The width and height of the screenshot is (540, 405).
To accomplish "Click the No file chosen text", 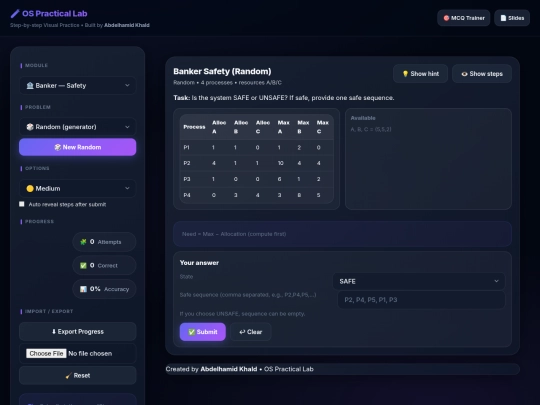I will pyautogui.click(x=90, y=353).
